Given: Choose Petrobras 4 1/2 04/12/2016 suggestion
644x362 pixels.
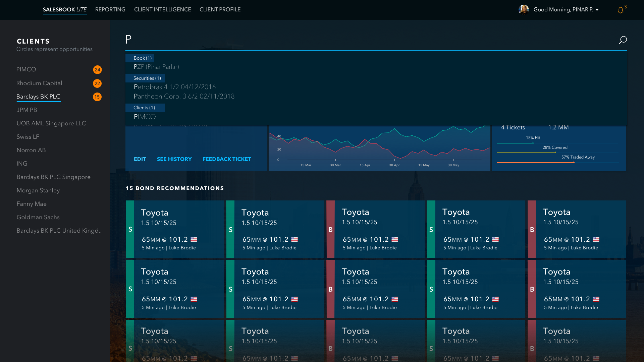Looking at the screenshot, I should pos(175,87).
